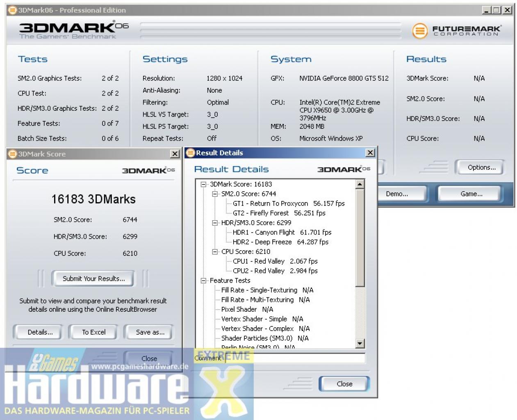517x420 pixels.
Task: Click the CPU Score value 6210 in Score window
Action: click(x=130, y=253)
